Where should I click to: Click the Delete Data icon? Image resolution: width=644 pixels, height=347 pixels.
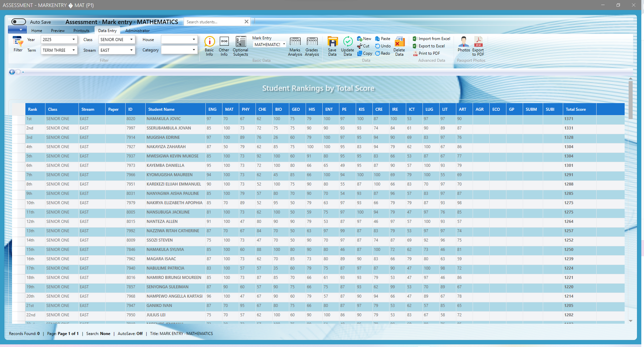tap(399, 46)
